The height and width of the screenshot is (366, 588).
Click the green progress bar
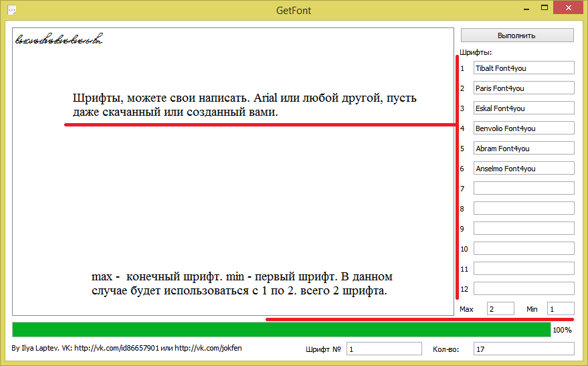click(x=281, y=329)
